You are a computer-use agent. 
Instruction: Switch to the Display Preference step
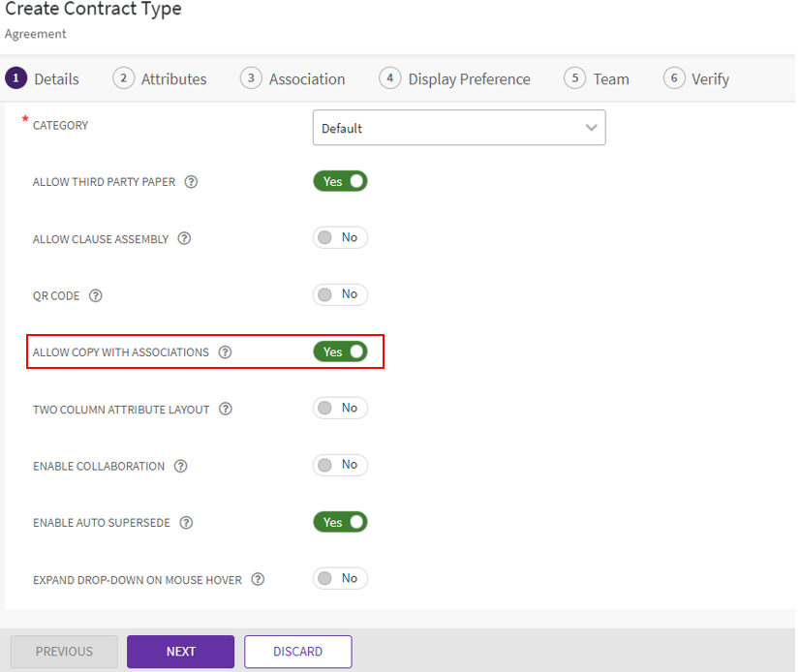coord(455,79)
